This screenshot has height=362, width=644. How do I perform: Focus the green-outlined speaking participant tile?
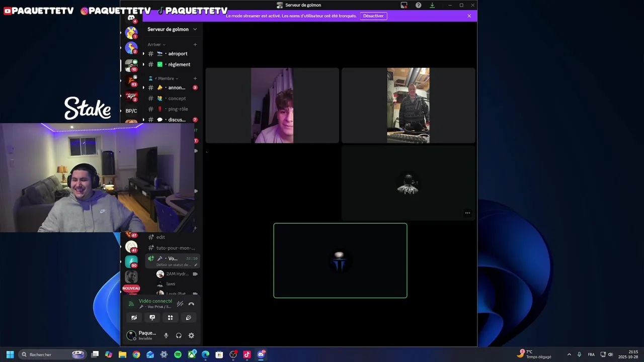[x=340, y=260]
